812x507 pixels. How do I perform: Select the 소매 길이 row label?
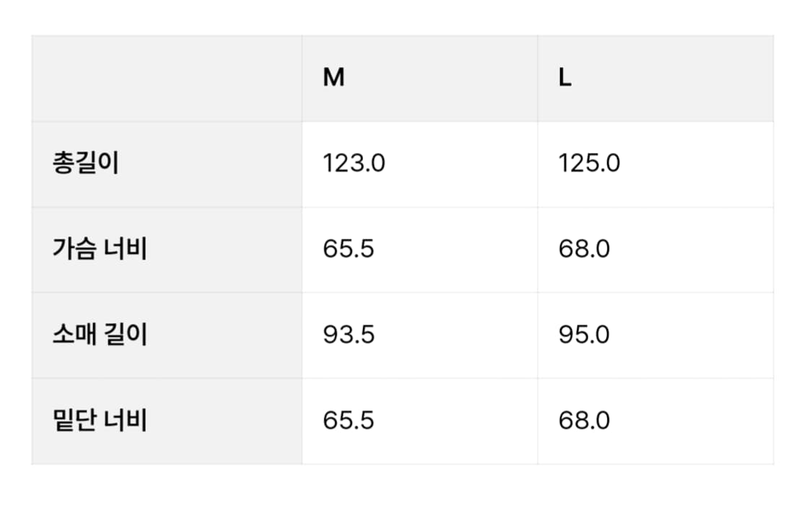(x=100, y=335)
